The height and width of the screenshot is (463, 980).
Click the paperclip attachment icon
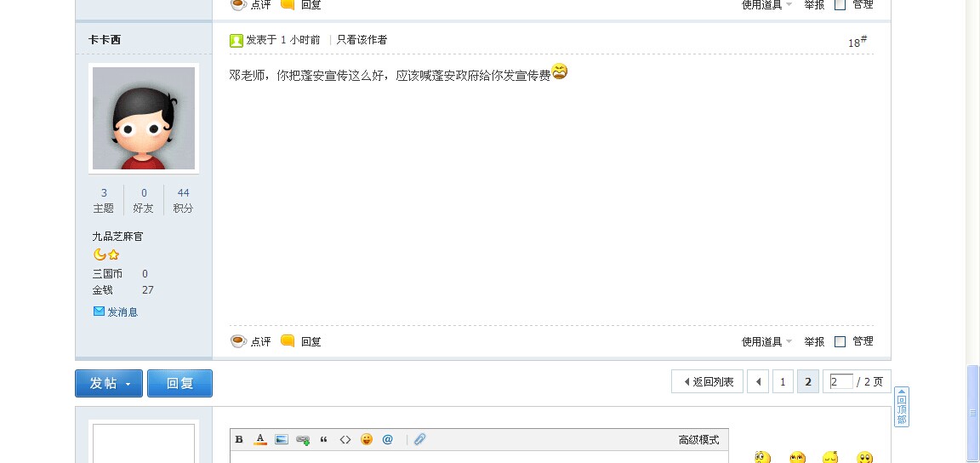pos(419,439)
